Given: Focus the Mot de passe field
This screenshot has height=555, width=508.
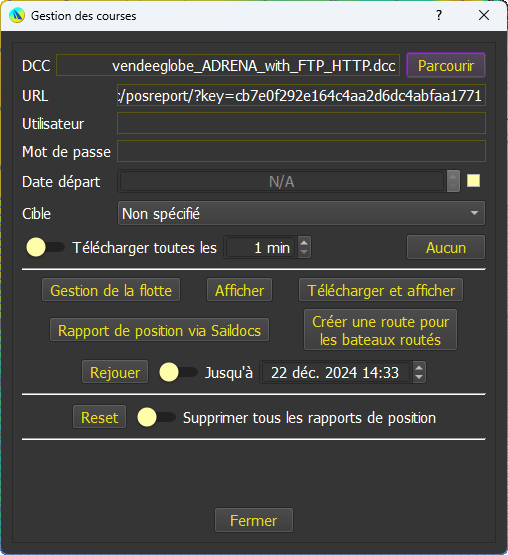Looking at the screenshot, I should coord(301,151).
